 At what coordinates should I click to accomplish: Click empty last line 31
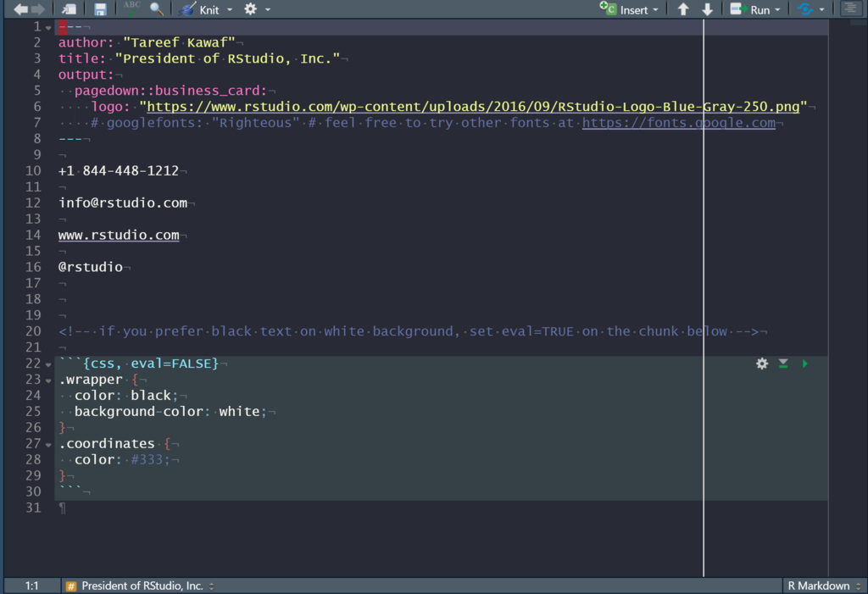click(x=442, y=508)
